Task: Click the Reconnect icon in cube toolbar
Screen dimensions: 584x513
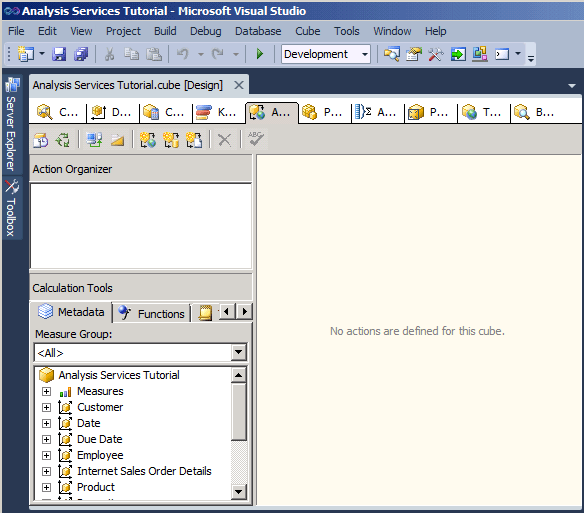Action: coord(63,140)
